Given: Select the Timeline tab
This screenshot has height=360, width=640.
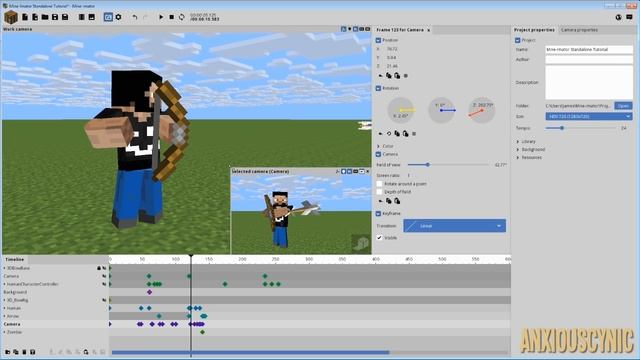Looking at the screenshot, I should 15,260.
